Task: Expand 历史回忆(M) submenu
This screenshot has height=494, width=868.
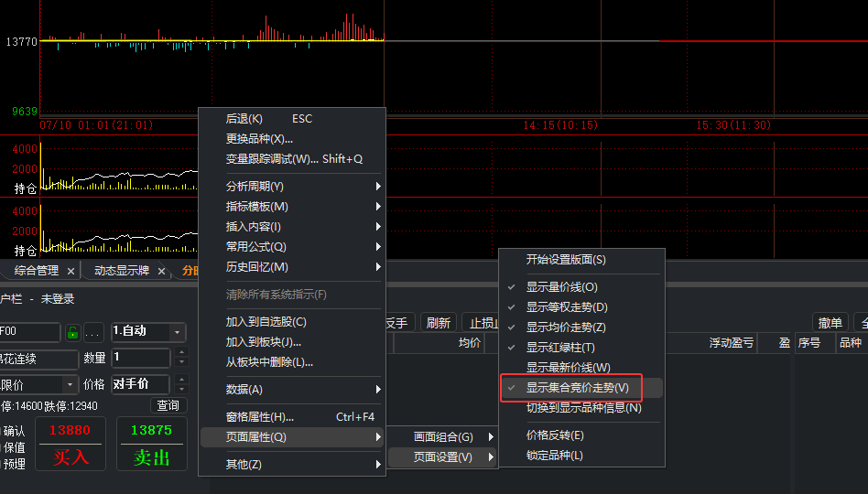Action: coord(292,267)
